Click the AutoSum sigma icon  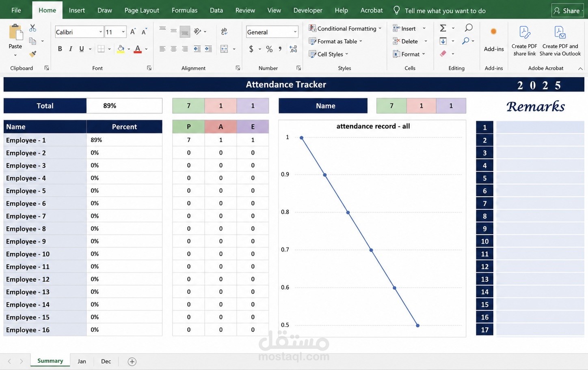pyautogui.click(x=443, y=28)
